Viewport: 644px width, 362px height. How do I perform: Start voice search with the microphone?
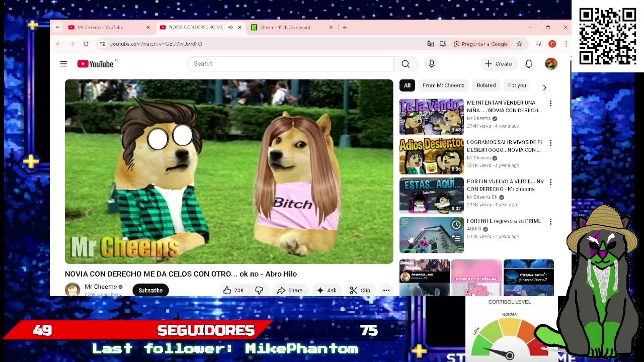431,64
